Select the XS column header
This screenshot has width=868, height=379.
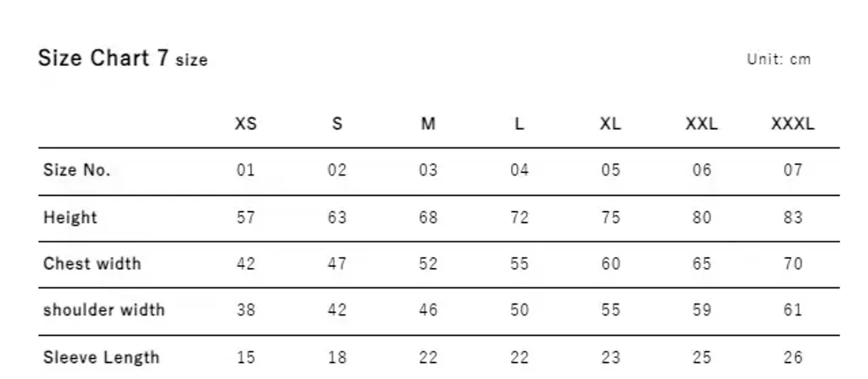[x=246, y=124]
